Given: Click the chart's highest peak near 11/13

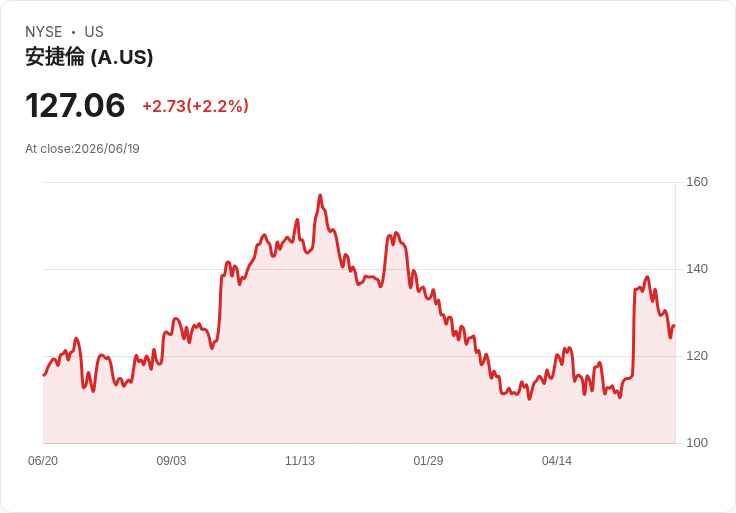Looking at the screenshot, I should coord(320,195).
